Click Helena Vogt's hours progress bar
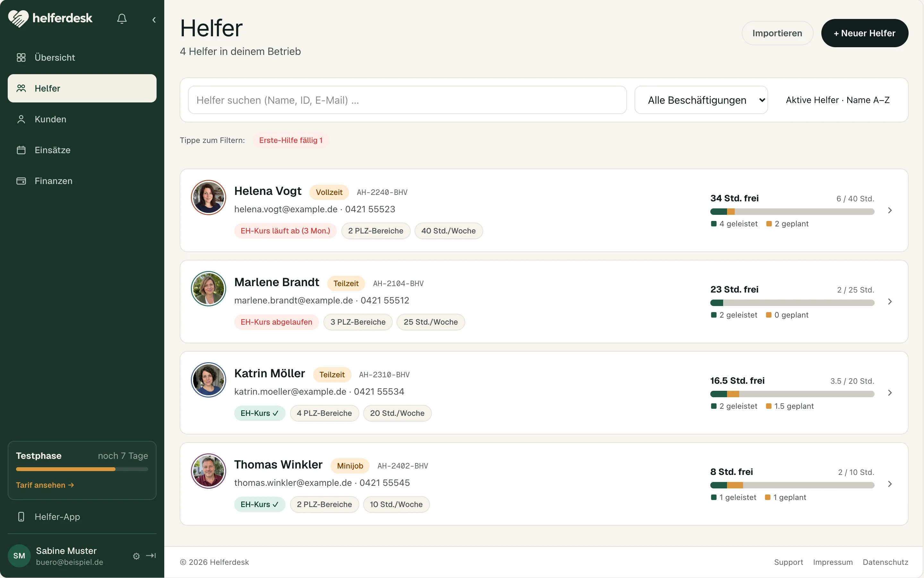The height and width of the screenshot is (578, 924). tap(792, 211)
